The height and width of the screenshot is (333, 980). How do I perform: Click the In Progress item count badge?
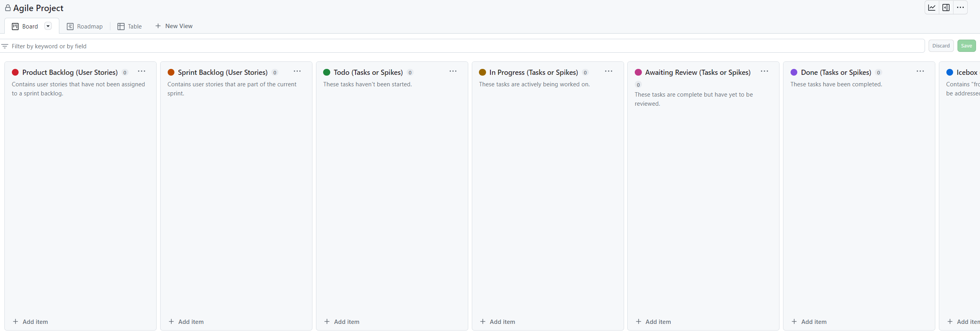coord(585,72)
